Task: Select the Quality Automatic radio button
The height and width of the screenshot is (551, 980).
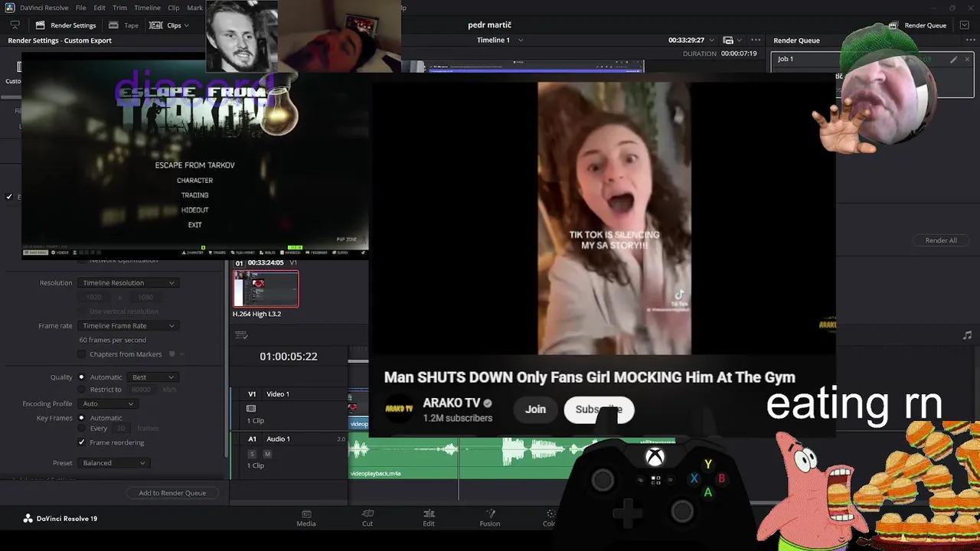Action: 81,377
